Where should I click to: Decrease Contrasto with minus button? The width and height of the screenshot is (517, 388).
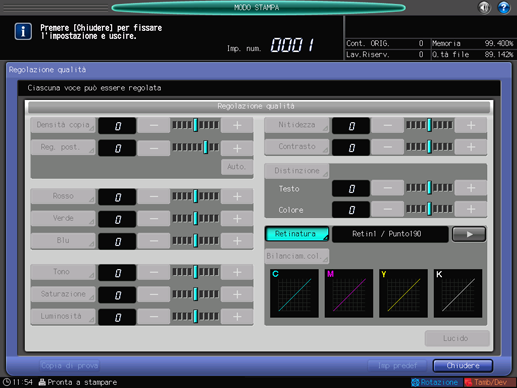pos(387,147)
